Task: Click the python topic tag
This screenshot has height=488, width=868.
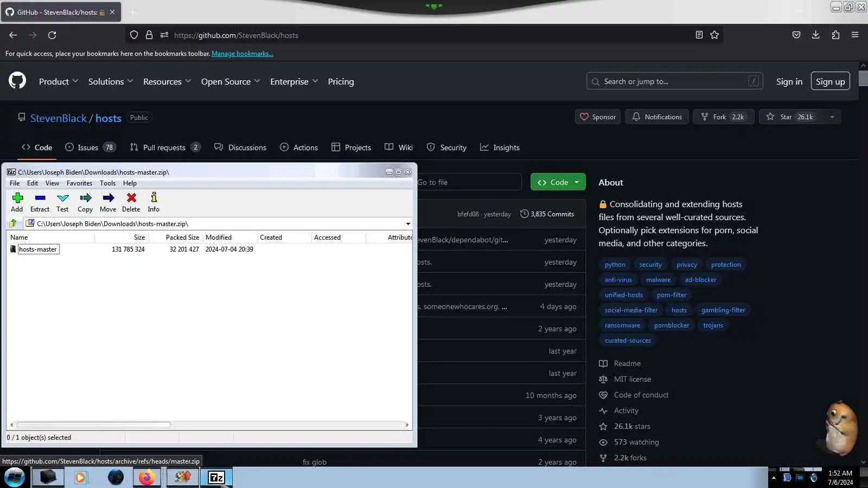Action: pos(615,265)
